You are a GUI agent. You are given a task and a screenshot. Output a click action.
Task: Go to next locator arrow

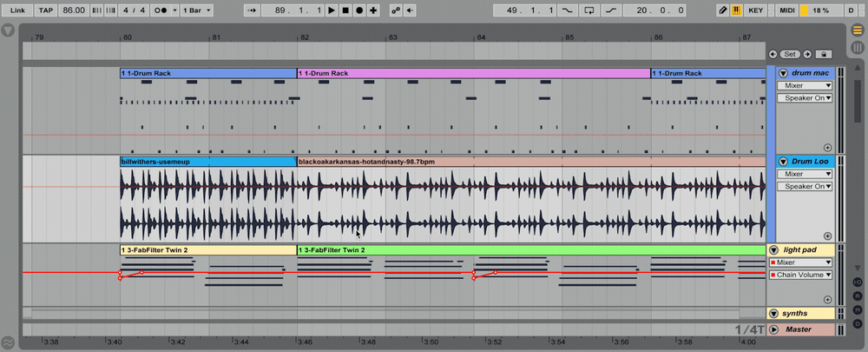coord(807,55)
